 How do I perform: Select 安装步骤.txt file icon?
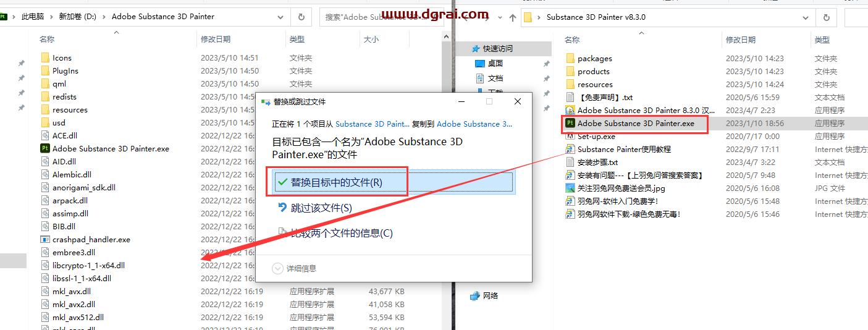point(570,162)
